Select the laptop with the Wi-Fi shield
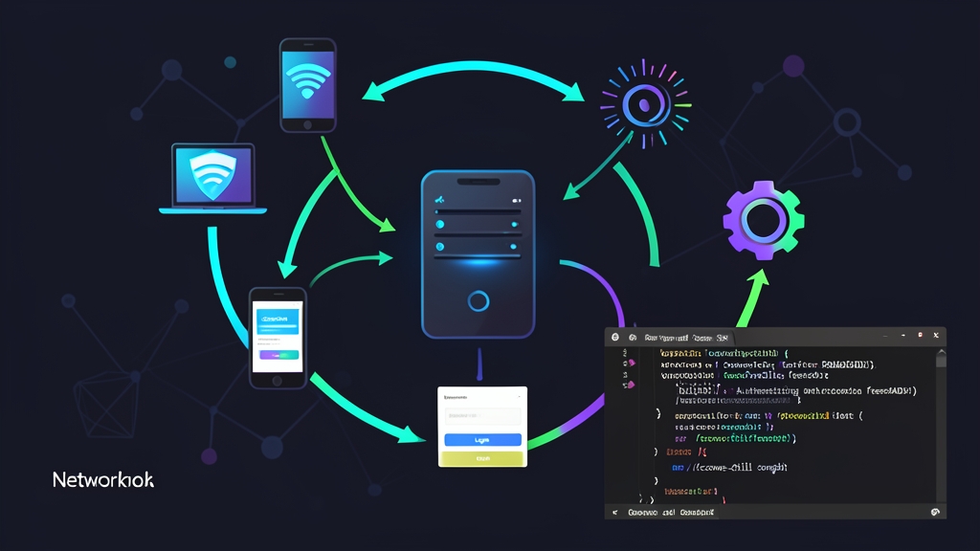Screen dimensions: 980x551 [x=213, y=179]
